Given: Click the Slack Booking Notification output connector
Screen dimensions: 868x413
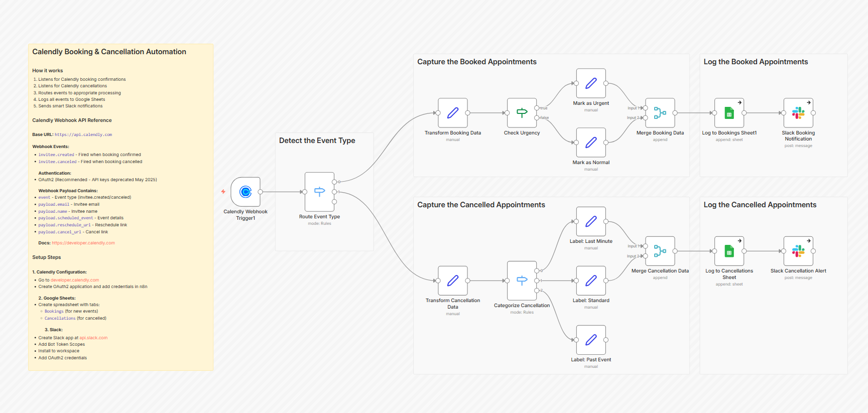Looking at the screenshot, I should (813, 113).
